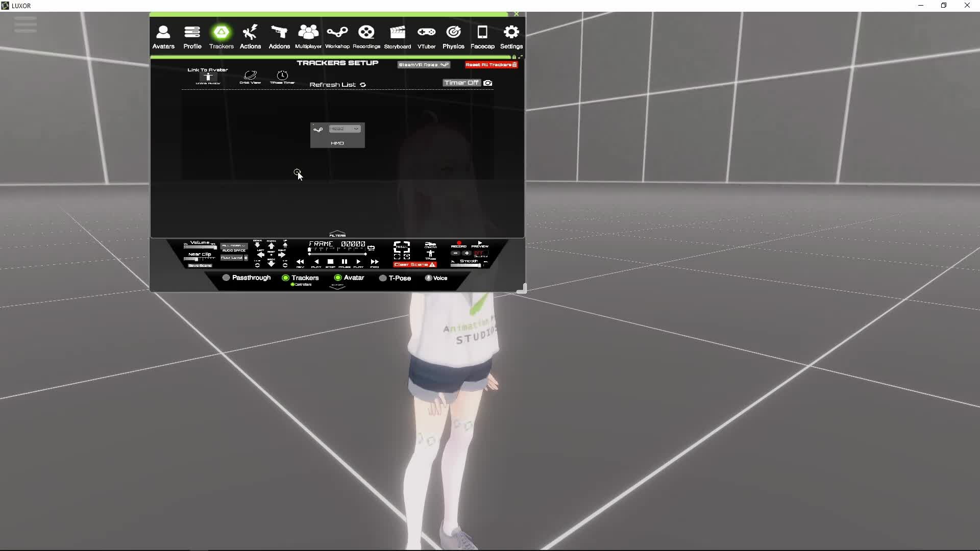Screen dimensions: 980x551
Task: Click the SteamVR Roles button
Action: click(x=423, y=65)
